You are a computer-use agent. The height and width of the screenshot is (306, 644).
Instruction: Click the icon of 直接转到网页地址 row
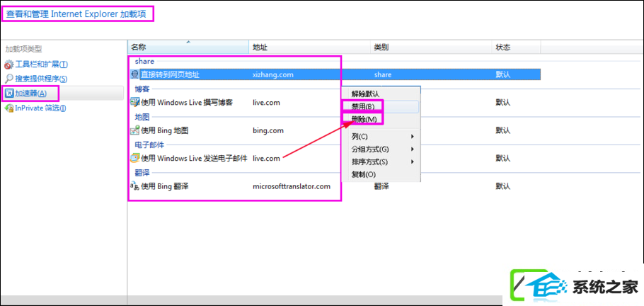pos(134,74)
